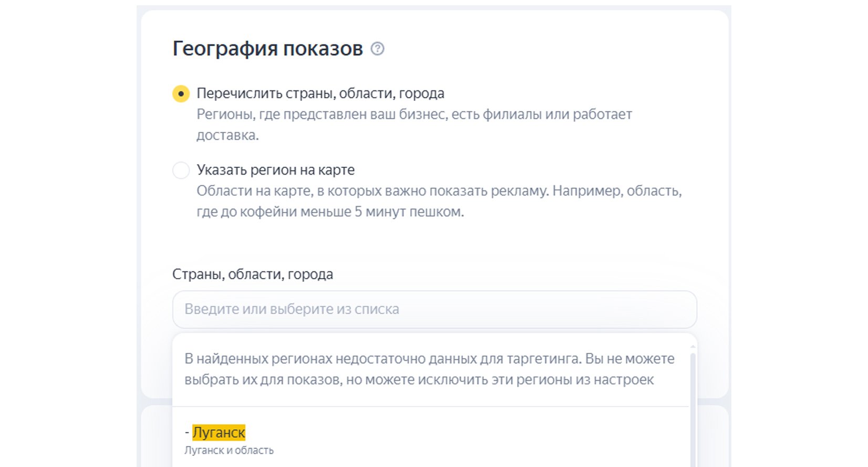Click the help icon beside География показов

pos(377,49)
